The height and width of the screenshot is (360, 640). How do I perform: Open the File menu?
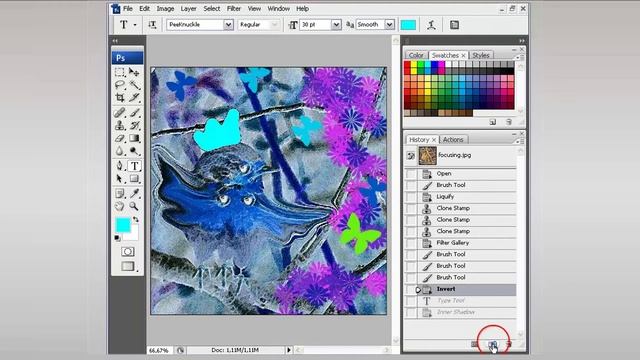128,9
